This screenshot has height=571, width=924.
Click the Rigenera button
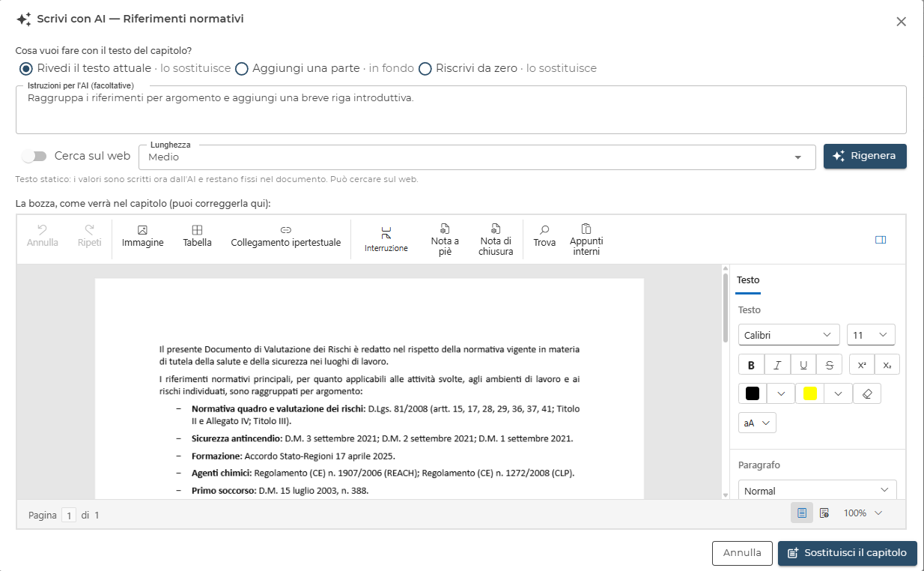click(865, 156)
